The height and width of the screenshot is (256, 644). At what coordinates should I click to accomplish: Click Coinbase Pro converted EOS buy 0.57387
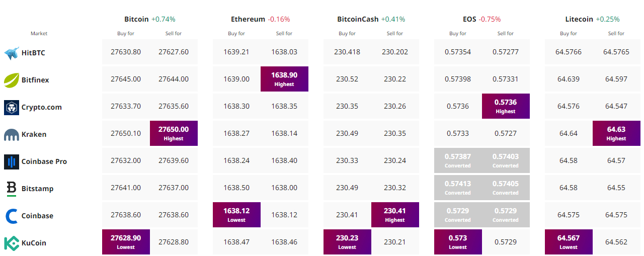click(458, 160)
